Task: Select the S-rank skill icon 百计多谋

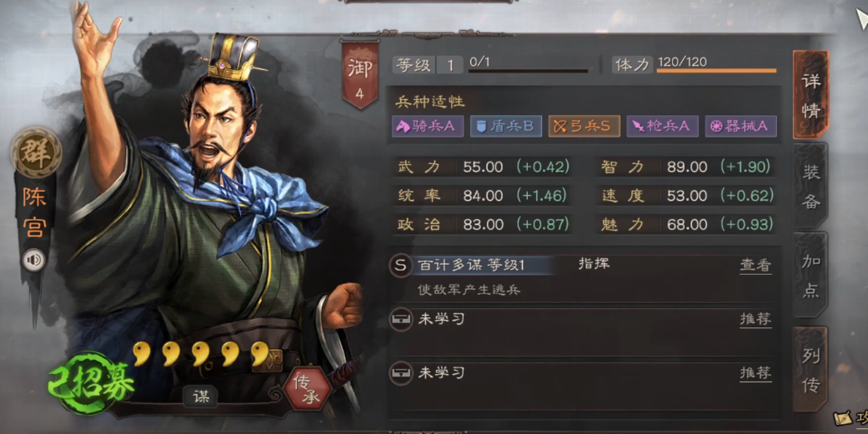Action: [400, 266]
